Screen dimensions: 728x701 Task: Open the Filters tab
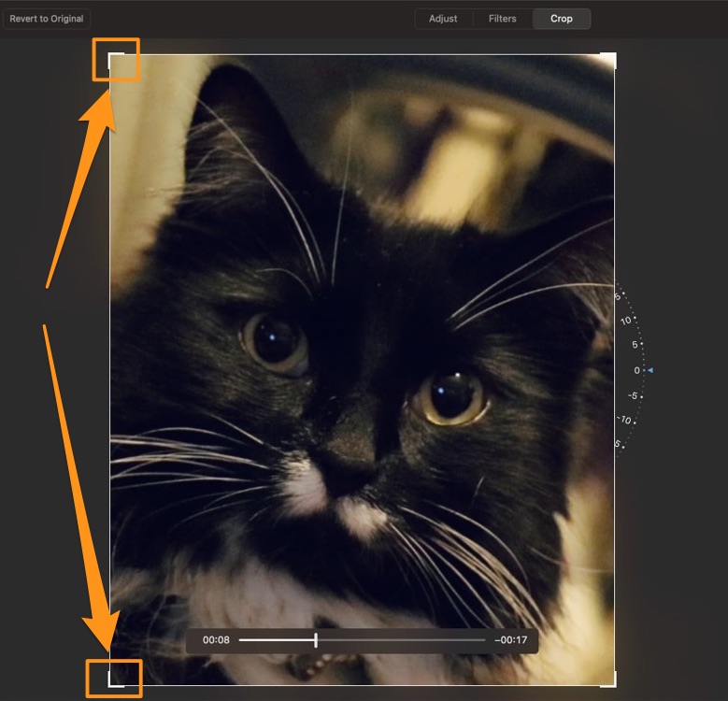pyautogui.click(x=503, y=19)
